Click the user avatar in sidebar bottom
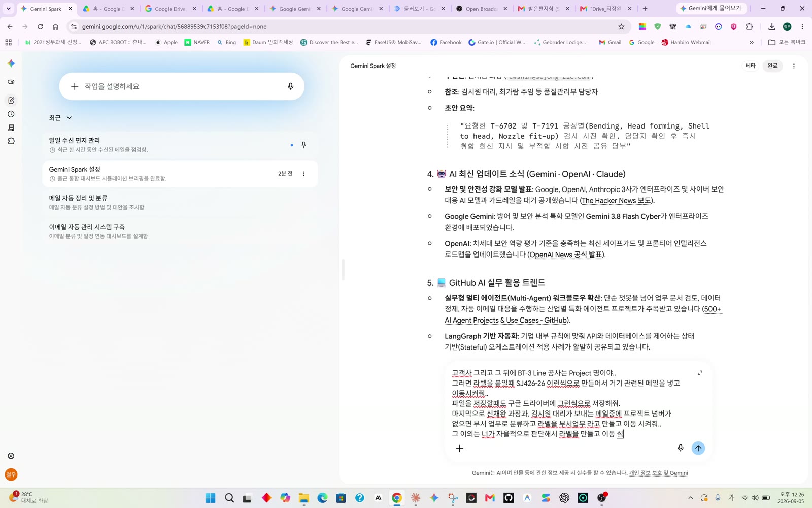This screenshot has height=508, width=812. pyautogui.click(x=11, y=474)
